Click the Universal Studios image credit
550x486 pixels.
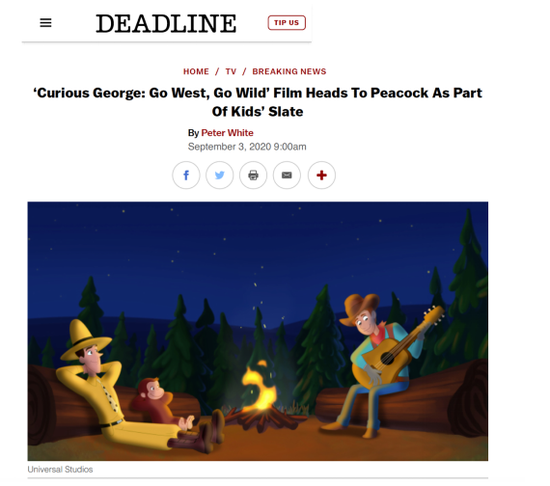[x=60, y=470]
